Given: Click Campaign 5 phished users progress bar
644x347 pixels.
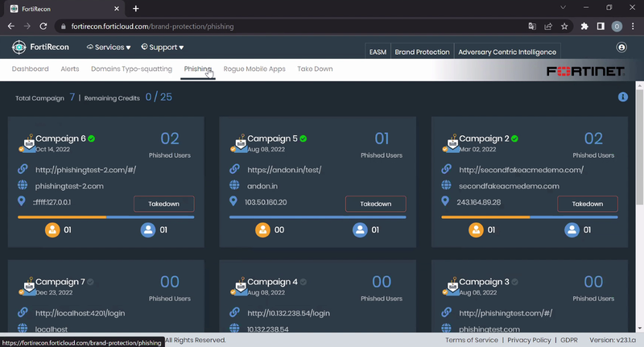Looking at the screenshot, I should tap(317, 217).
